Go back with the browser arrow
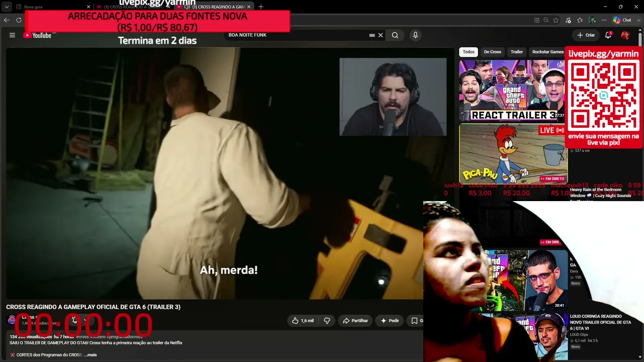This screenshot has height=362, width=644. click(7, 20)
